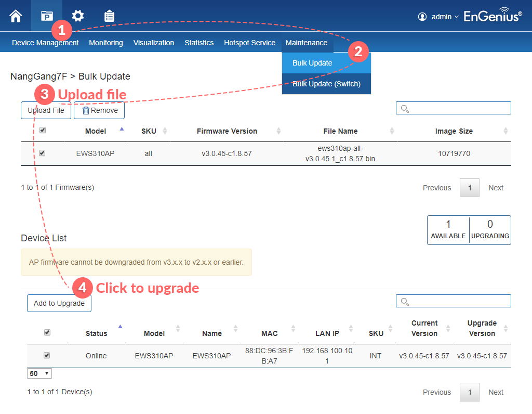Screen dimensions: 532x414
Task: Open the settings gear icon
Action: click(x=78, y=16)
